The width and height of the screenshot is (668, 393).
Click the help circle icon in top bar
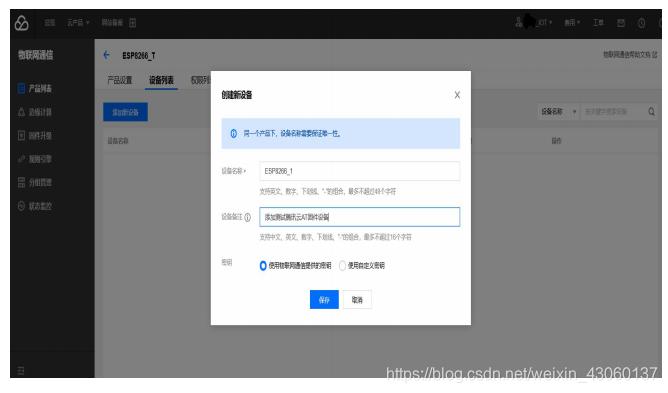point(641,23)
